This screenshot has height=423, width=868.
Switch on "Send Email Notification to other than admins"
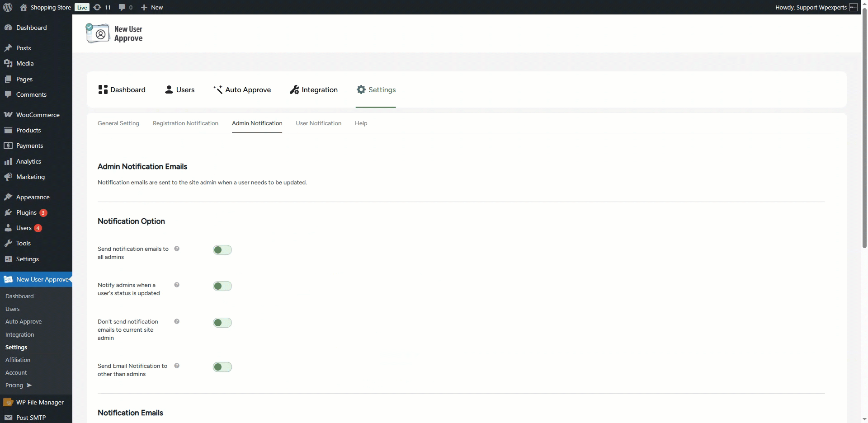click(x=222, y=367)
